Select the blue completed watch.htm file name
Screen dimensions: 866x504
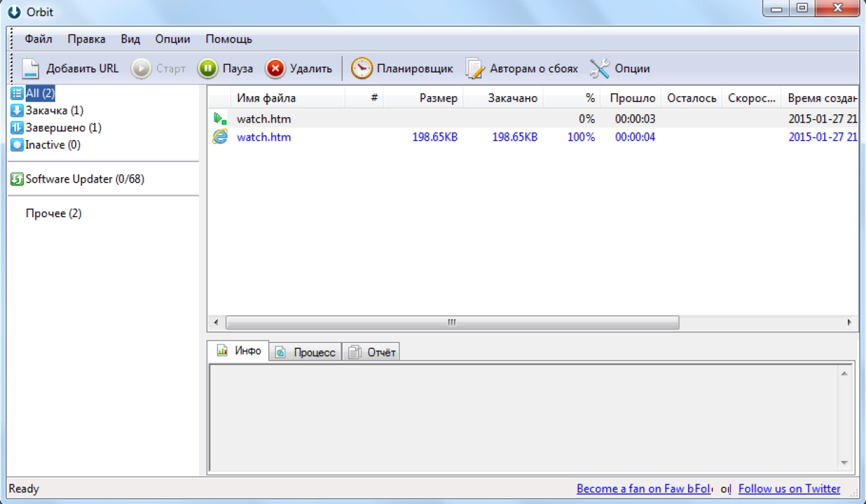point(264,137)
